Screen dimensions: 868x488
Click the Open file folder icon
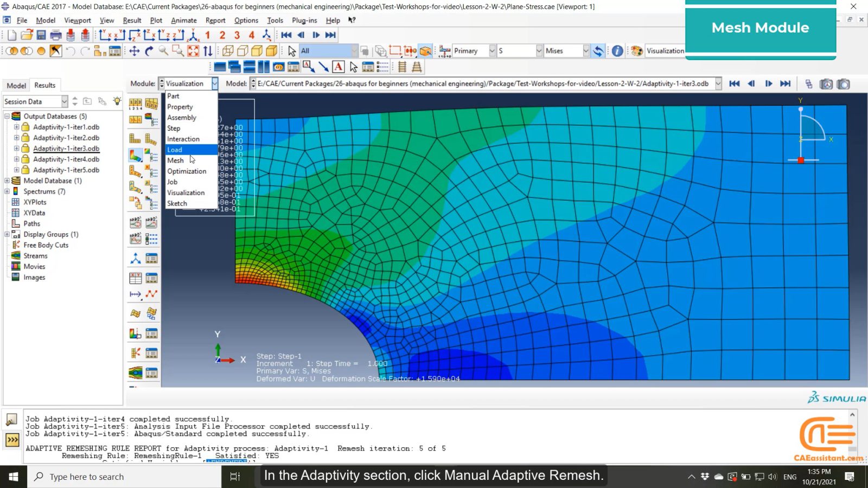tap(27, 35)
